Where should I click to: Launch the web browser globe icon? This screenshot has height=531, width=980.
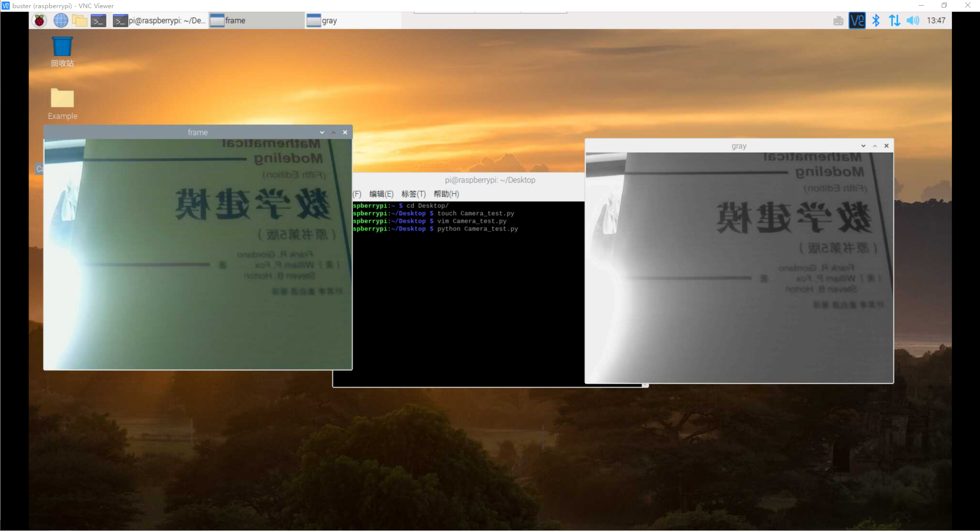pos(61,20)
